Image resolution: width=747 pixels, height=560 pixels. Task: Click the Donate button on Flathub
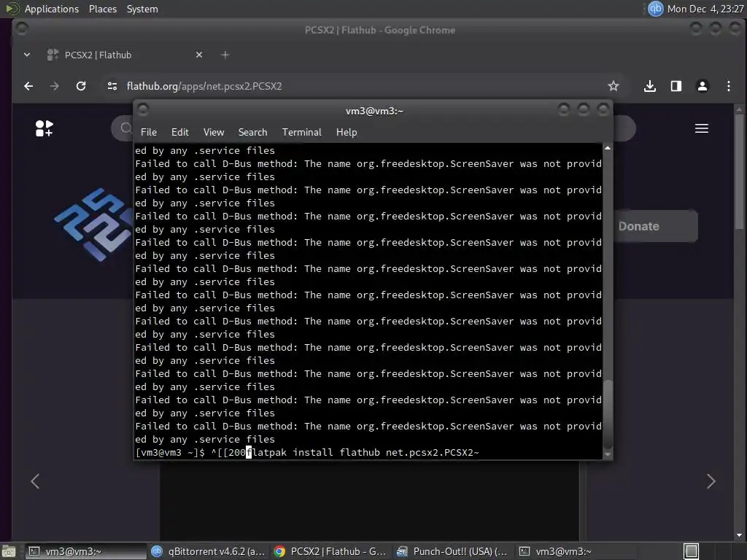tap(656, 226)
